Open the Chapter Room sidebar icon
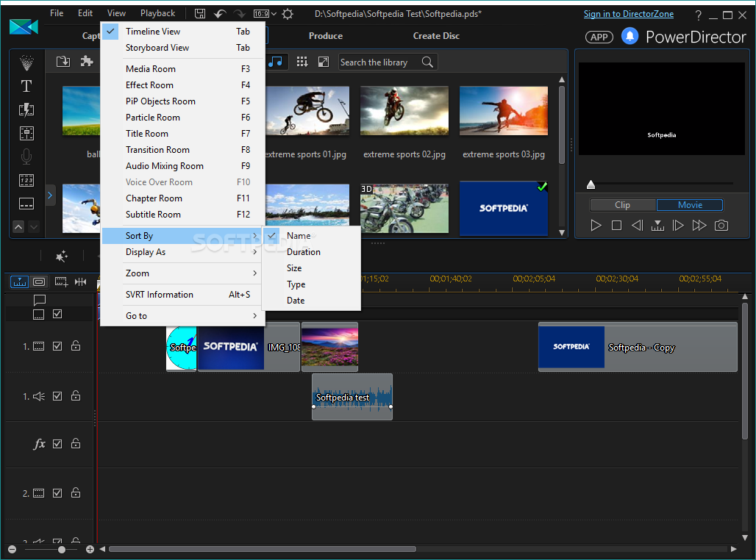This screenshot has width=756, height=560. click(x=26, y=181)
